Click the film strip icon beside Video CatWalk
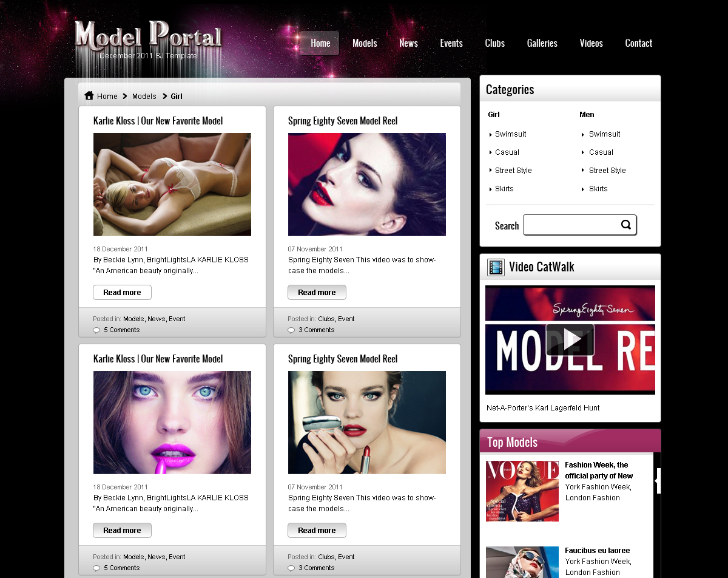The image size is (728, 578). coord(496,267)
